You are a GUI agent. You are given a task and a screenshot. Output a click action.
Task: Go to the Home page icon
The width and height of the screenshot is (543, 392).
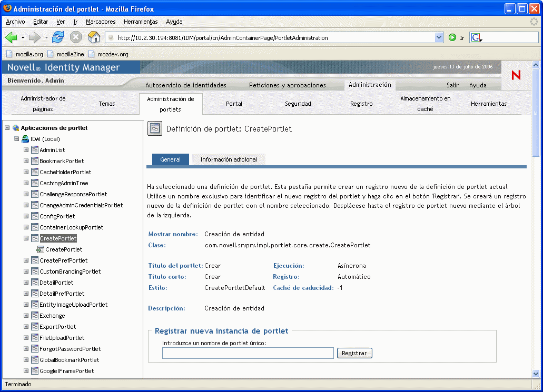coord(94,37)
